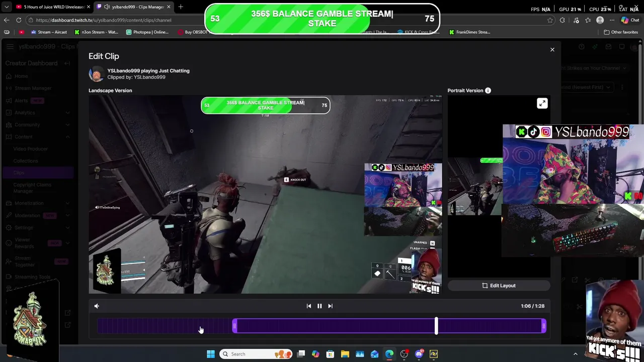Click the left trim handle on timeline

(234, 326)
